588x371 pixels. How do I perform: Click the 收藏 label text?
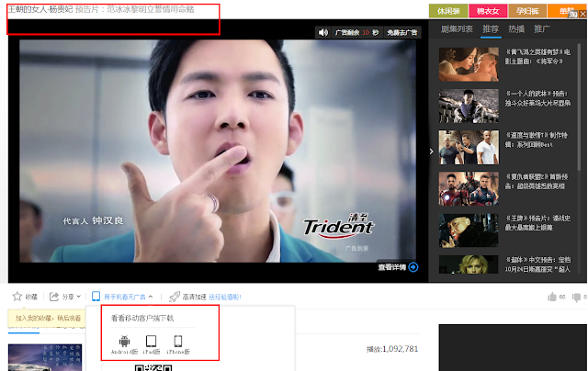pos(31,297)
